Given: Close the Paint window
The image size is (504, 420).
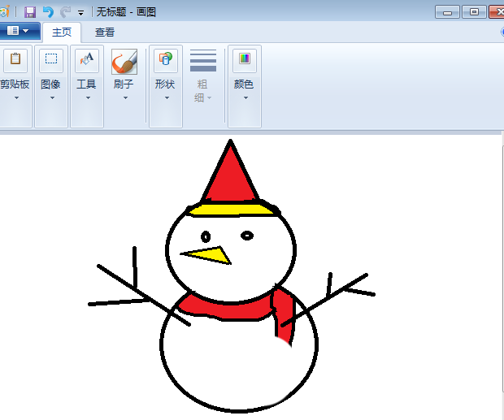Looking at the screenshot, I should pos(497,12).
